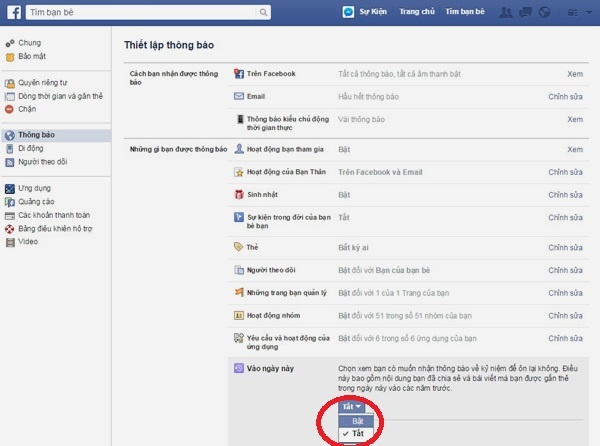Open the Tắt dropdown under Vào ngày này

point(352,406)
